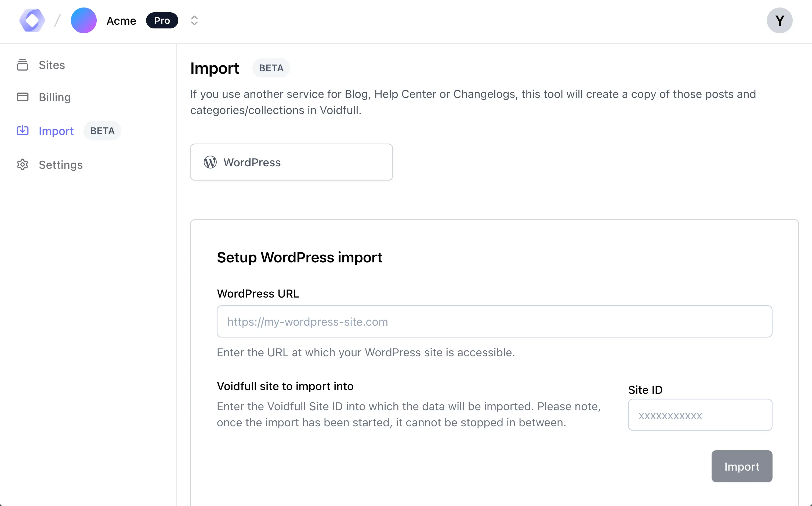Select the Sites icon in the sidebar

22,65
